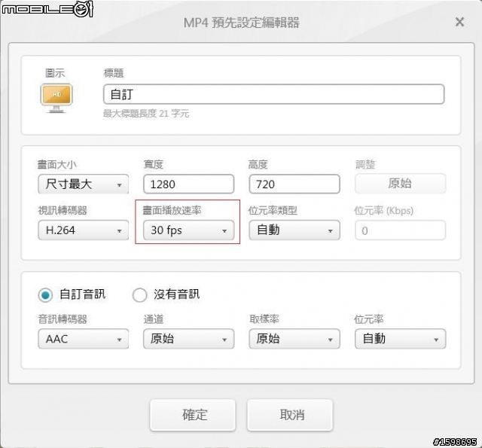The height and width of the screenshot is (448, 482).
Task: Click the 原始 adjust button under 調整
Action: pyautogui.click(x=400, y=184)
